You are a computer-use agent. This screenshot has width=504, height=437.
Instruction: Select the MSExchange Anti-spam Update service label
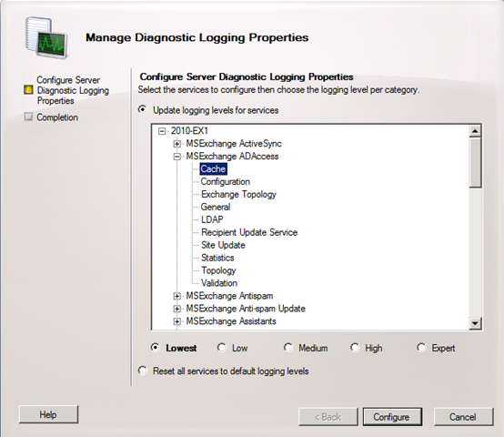click(246, 309)
